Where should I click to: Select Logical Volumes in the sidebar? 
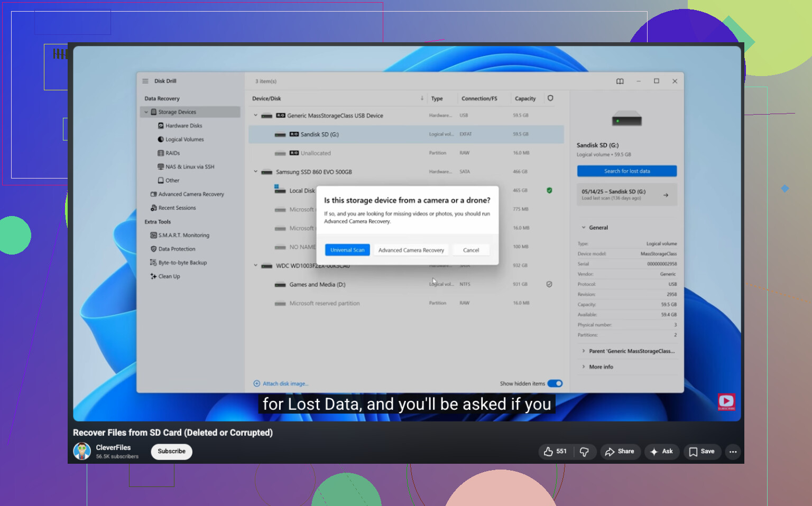tap(180, 139)
